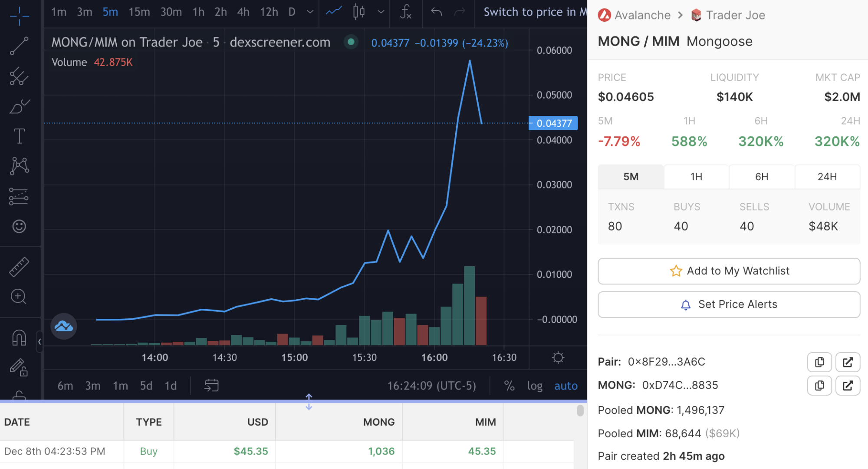Copy the MONG token address
The width and height of the screenshot is (868, 469).
click(x=819, y=386)
